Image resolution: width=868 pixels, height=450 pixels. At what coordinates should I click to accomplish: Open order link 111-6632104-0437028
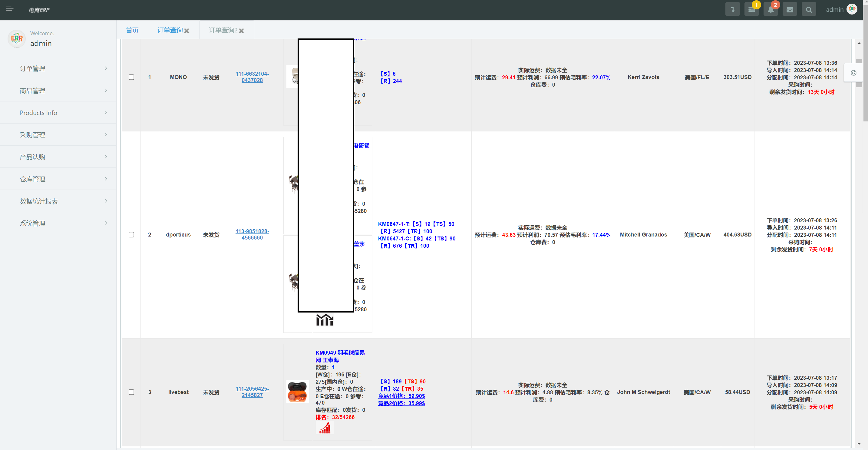point(252,77)
